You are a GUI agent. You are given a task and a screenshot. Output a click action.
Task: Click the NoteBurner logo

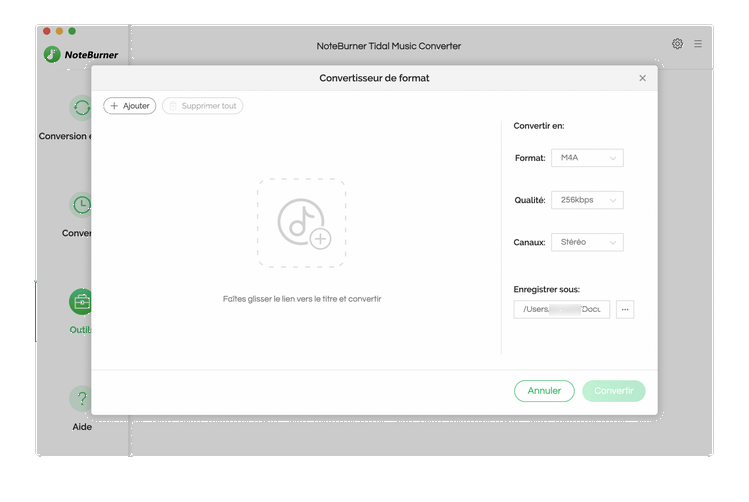(81, 54)
